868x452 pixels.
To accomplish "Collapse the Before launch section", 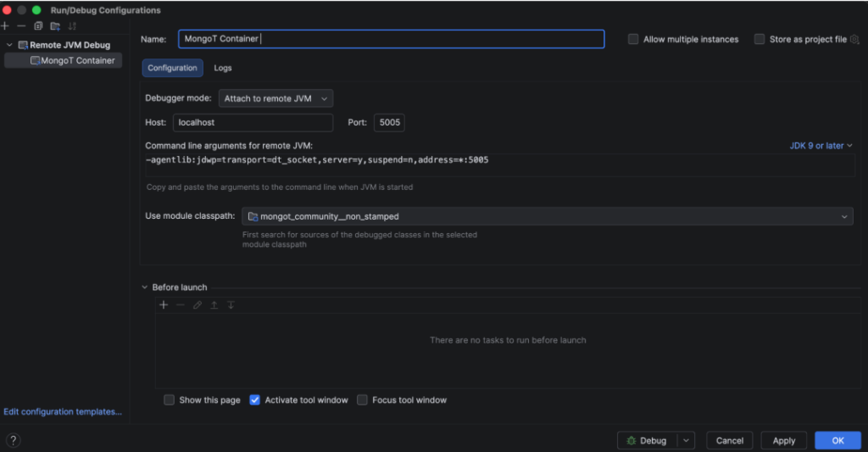I will [144, 287].
